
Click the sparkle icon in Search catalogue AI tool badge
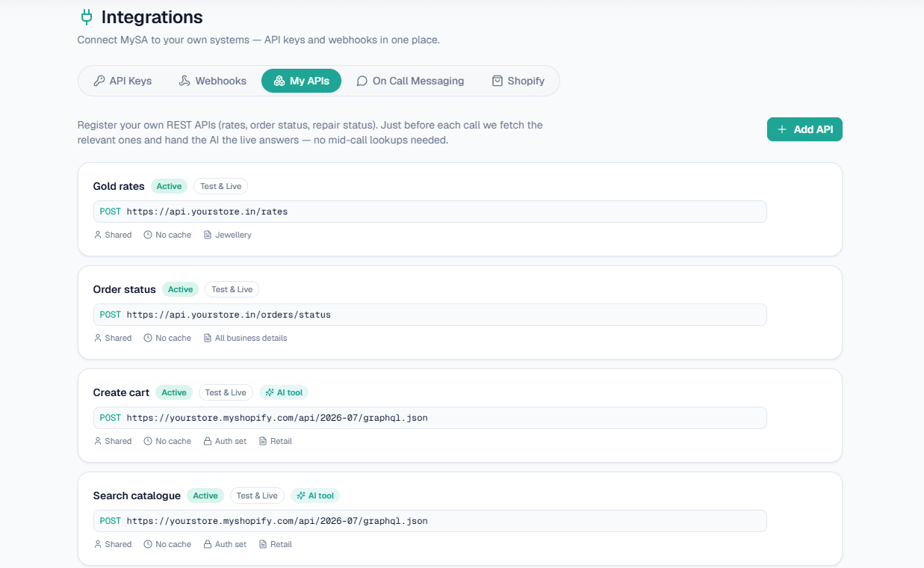pyautogui.click(x=301, y=496)
